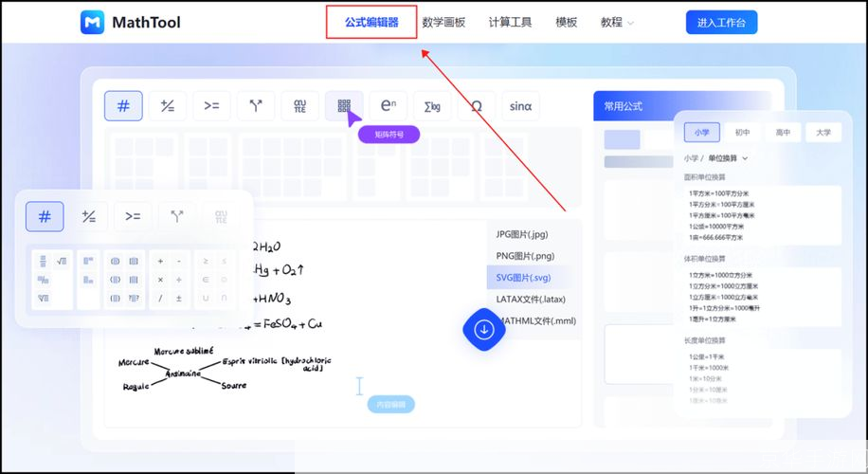Select the # tool in the main editor toolbar

[123, 106]
